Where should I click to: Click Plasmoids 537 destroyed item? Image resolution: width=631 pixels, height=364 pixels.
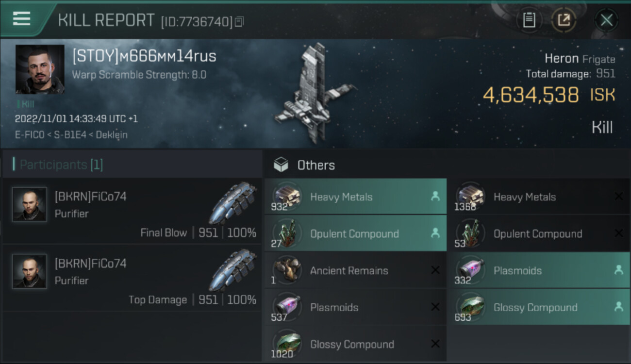(355, 307)
